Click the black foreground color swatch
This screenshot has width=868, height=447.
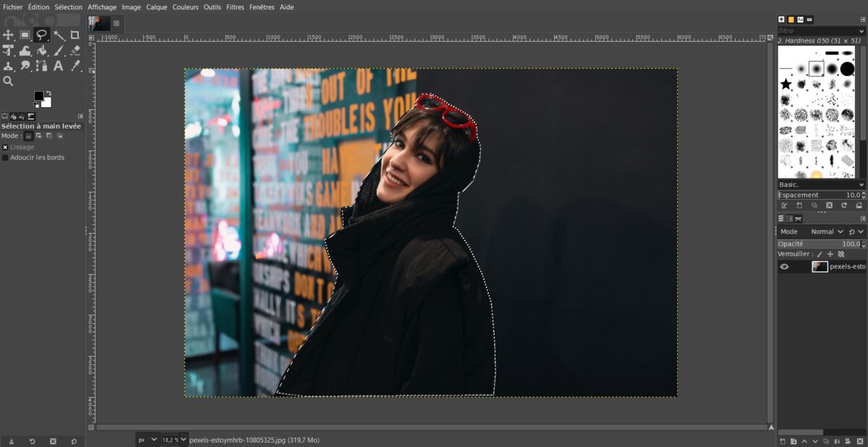38,96
